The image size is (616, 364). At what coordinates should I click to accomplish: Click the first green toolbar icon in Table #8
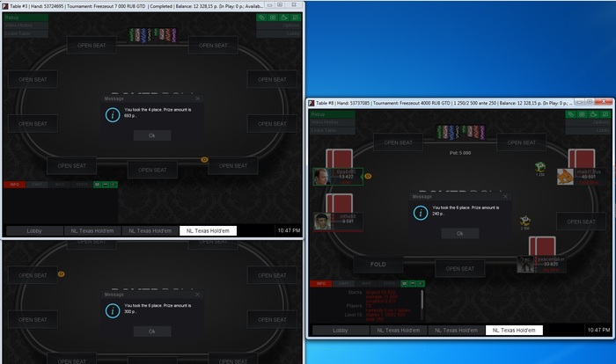pos(571,114)
